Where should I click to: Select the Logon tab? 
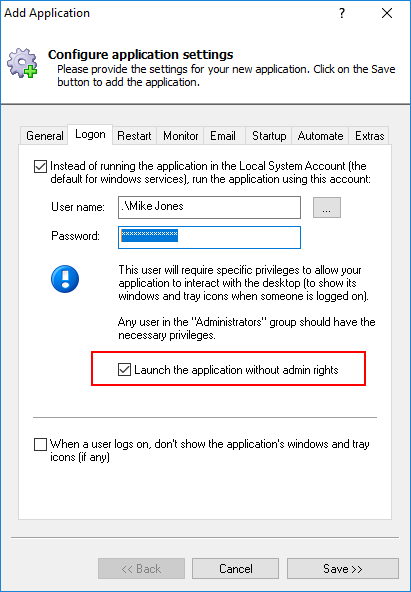(x=90, y=134)
